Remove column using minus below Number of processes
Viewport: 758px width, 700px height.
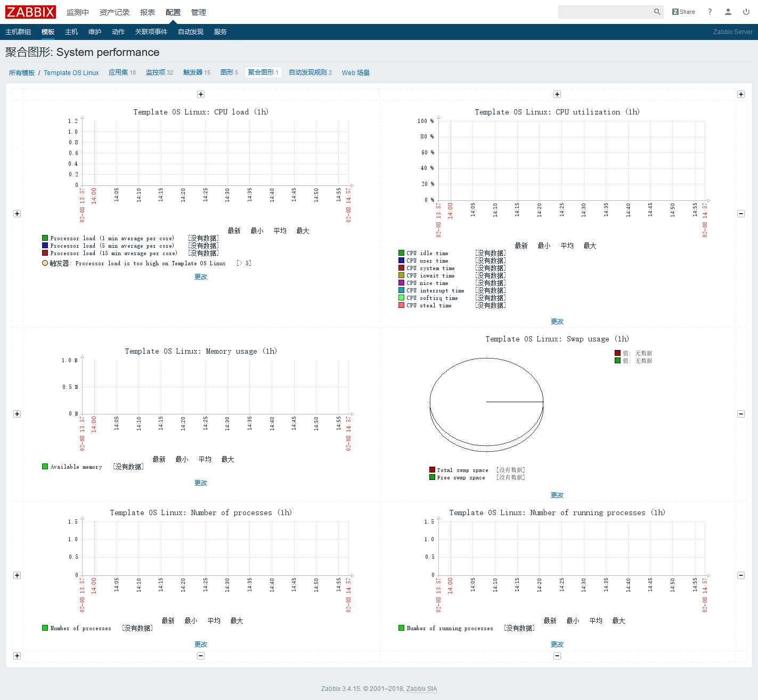click(x=201, y=656)
